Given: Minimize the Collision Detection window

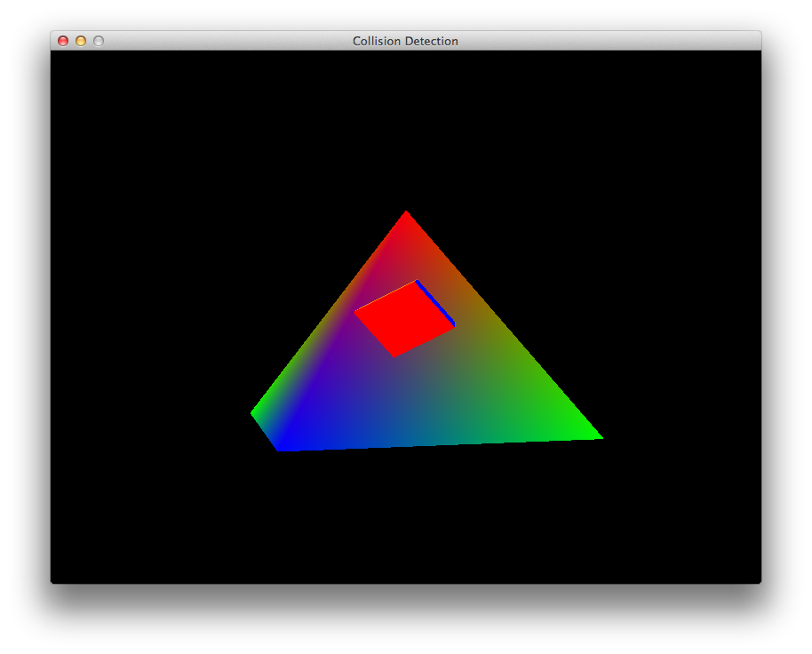Looking at the screenshot, I should (81, 41).
